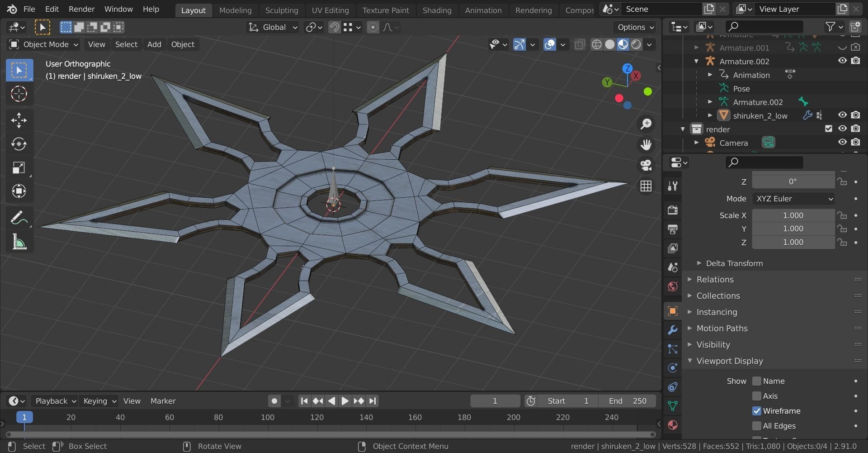Open the World properties tab

tap(673, 286)
